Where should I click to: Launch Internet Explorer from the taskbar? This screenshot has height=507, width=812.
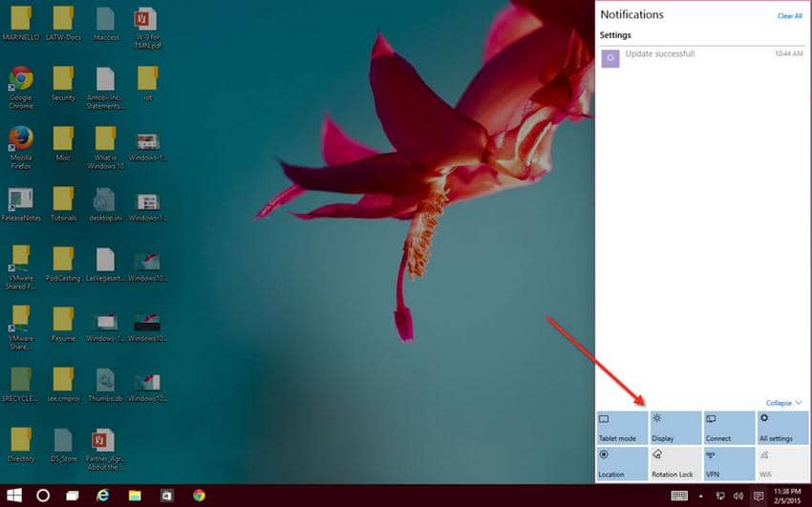[x=103, y=496]
